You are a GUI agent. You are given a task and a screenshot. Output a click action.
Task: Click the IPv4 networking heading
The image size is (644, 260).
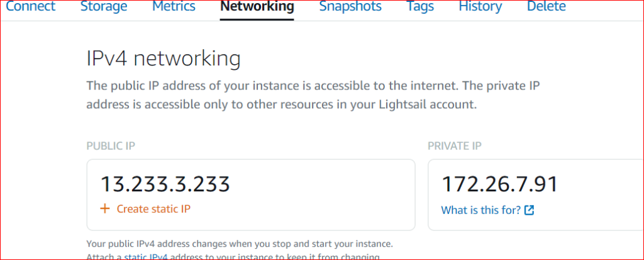pyautogui.click(x=163, y=59)
